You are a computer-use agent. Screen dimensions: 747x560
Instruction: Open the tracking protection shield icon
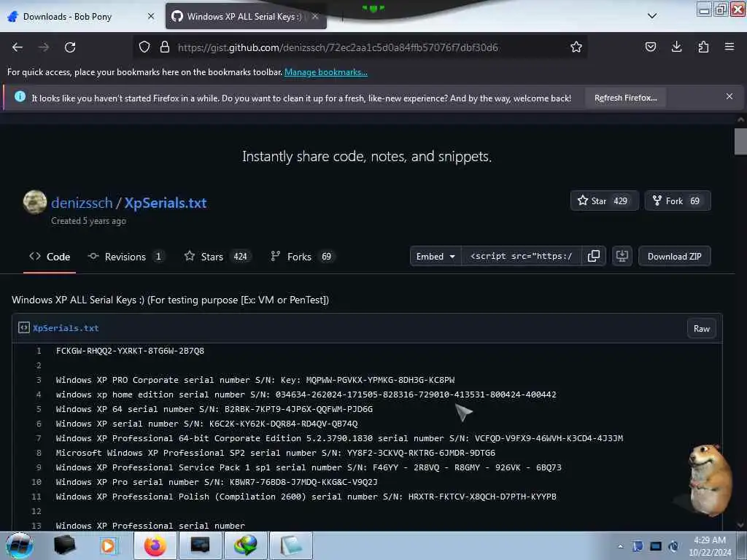(x=144, y=47)
